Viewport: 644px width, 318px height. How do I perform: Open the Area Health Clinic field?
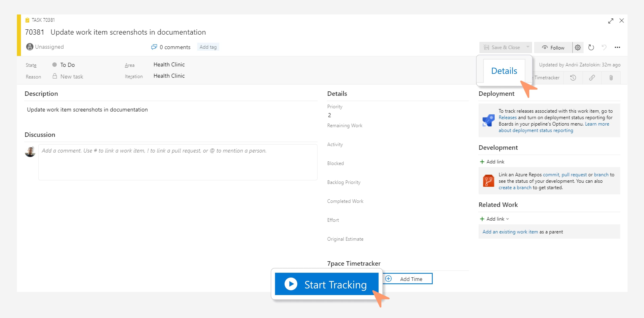point(169,64)
